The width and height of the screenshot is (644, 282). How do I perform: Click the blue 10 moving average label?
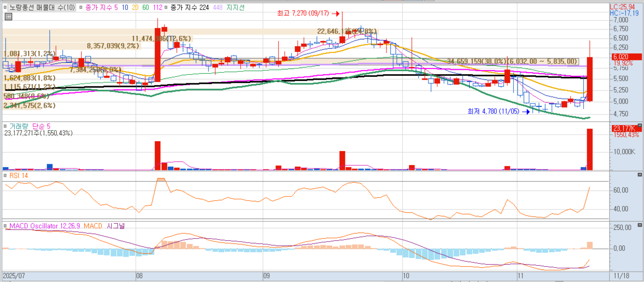125,7
